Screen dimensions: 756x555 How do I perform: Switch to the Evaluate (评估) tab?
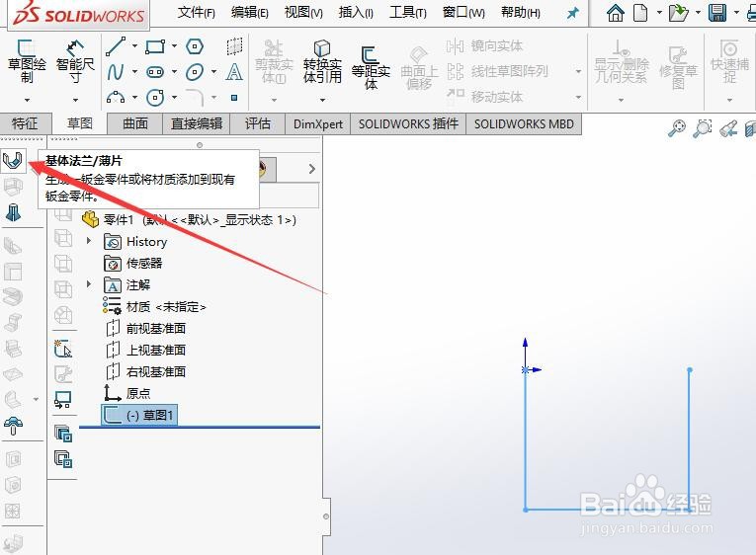pos(258,123)
